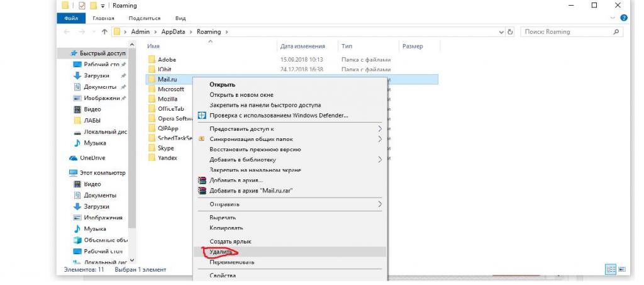Viewport: 644px width, 285px height.
Task: Click the Mozilla folder icon
Action: coord(152,99)
